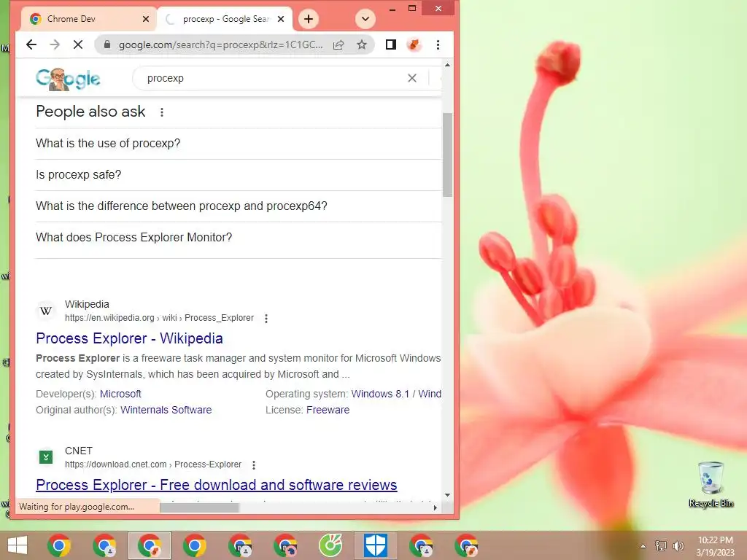Screen dimensions: 747x560
Task: Expand the "Is procexp safe?" question
Action: pyautogui.click(x=239, y=175)
